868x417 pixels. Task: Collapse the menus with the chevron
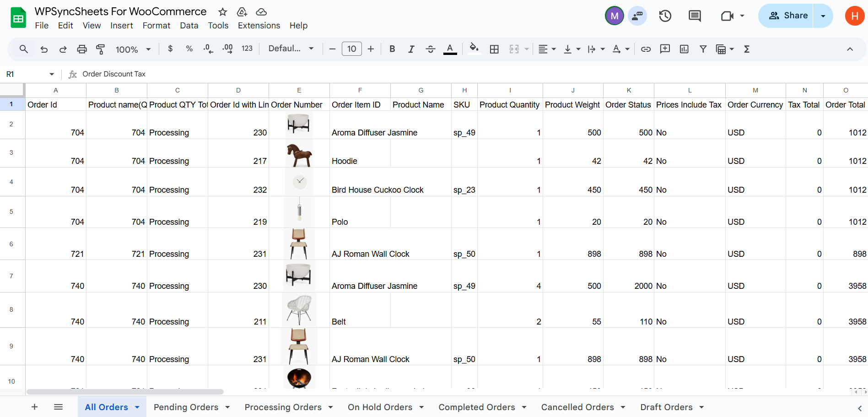850,49
